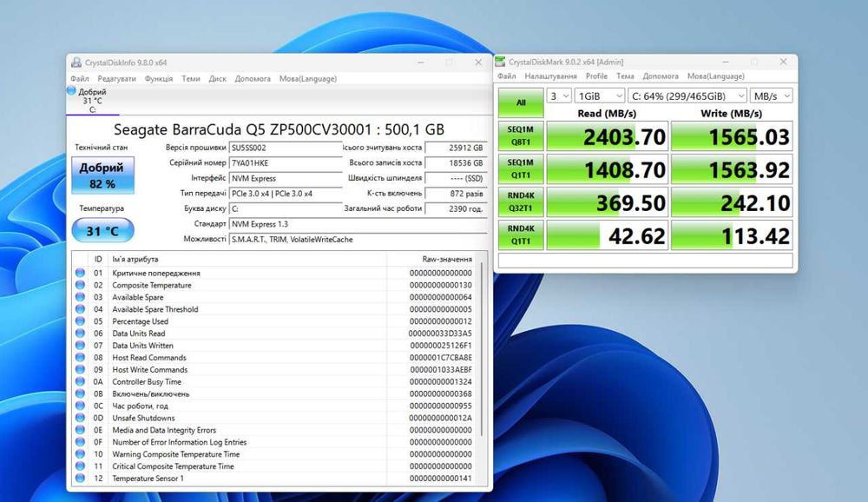The image size is (868, 502).
Task: Click status orb for Data Units Written row
Action: (80, 345)
